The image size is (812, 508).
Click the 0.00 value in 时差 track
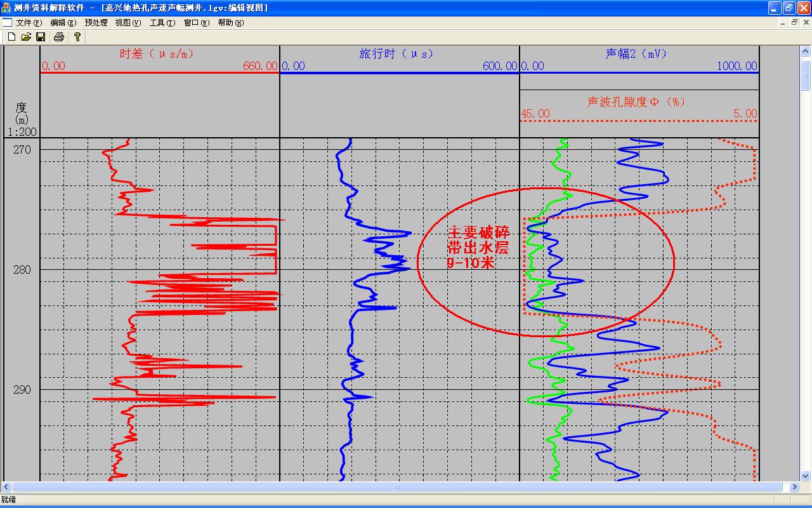[x=53, y=66]
